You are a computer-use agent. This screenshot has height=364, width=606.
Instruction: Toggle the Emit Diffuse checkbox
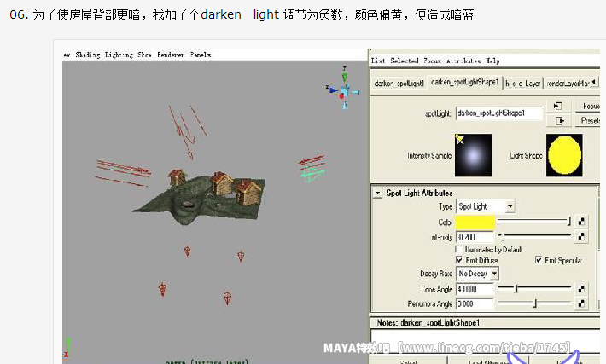(x=461, y=260)
